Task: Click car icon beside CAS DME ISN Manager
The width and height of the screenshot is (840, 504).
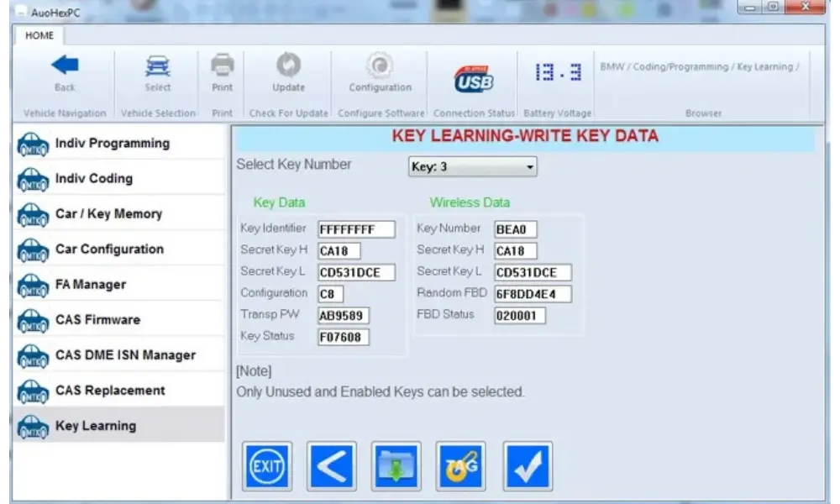Action: 34,356
